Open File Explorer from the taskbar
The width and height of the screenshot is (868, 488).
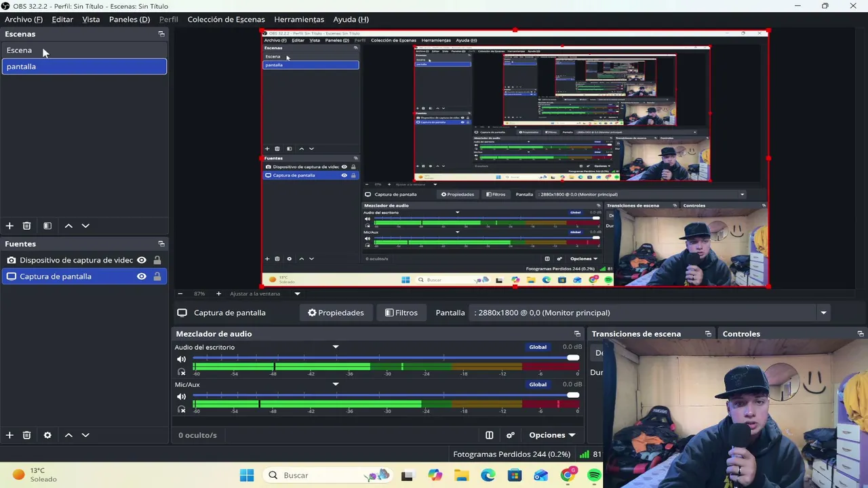pyautogui.click(x=461, y=475)
